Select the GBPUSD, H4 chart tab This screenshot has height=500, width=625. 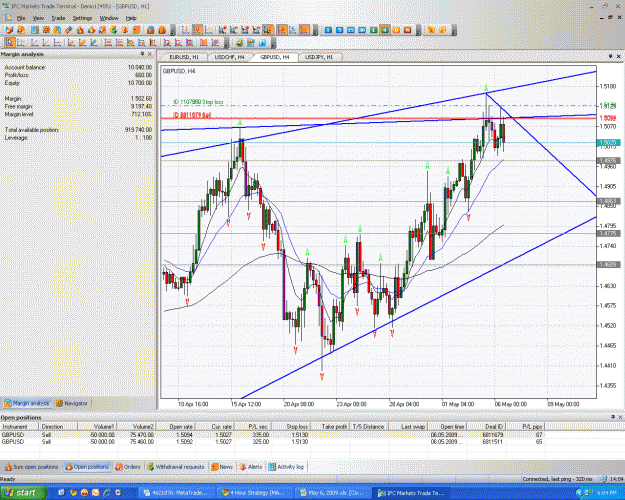click(275, 57)
